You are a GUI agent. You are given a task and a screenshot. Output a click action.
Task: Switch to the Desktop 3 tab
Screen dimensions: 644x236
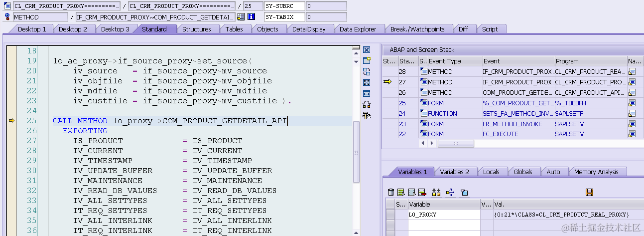[x=115, y=29]
